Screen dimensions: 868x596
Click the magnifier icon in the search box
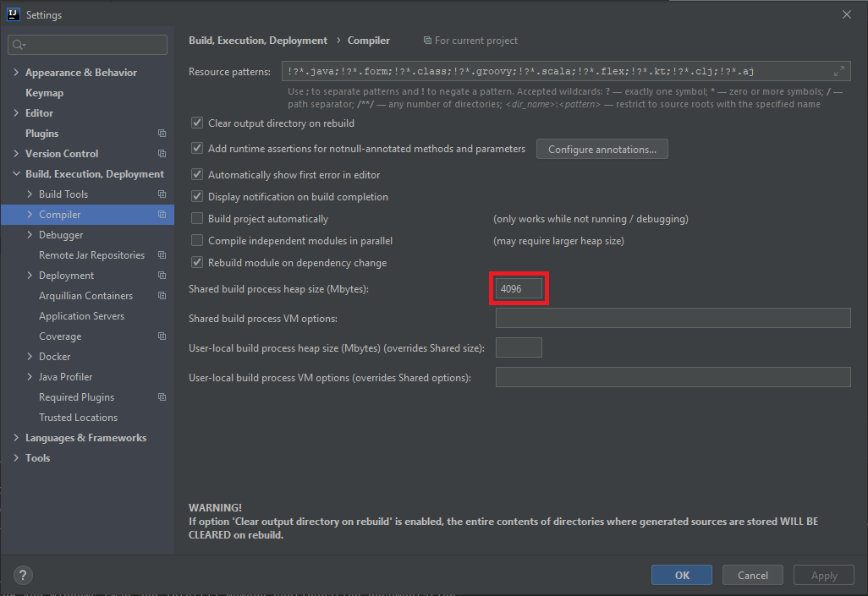[x=18, y=43]
